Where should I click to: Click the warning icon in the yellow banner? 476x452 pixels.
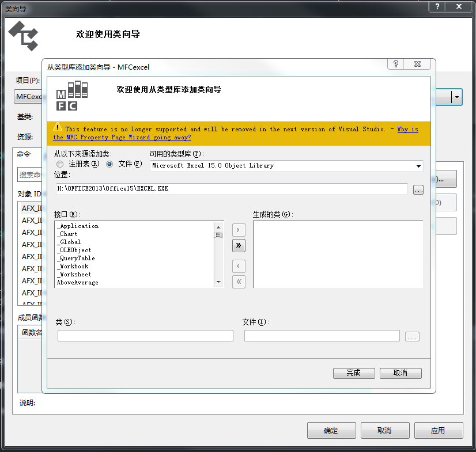(58, 127)
